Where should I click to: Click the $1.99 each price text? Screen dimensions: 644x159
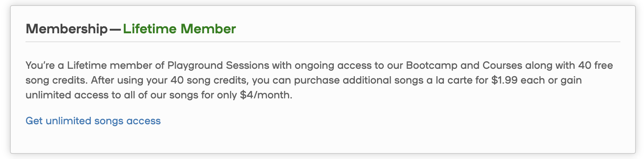click(518, 80)
